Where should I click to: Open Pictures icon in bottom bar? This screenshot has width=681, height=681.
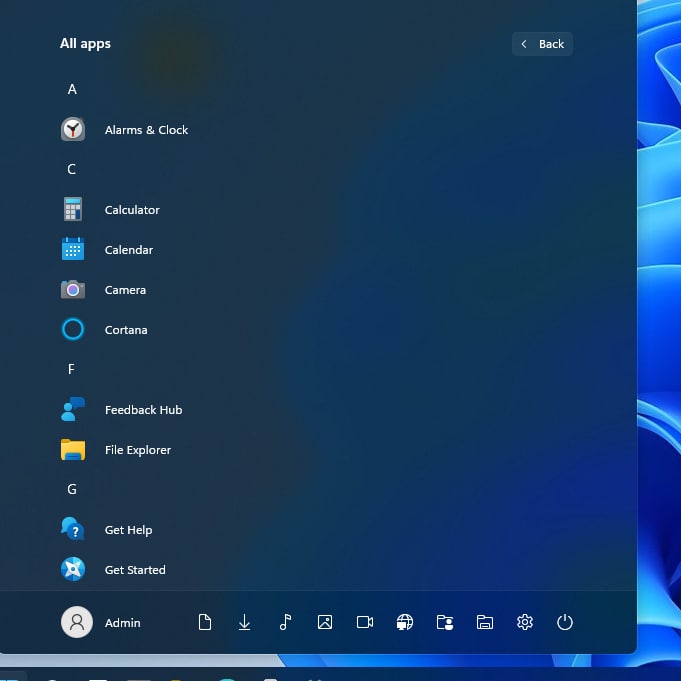point(325,622)
